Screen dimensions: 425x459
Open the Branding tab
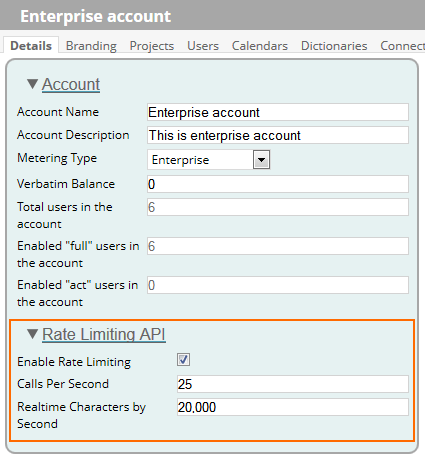91,46
